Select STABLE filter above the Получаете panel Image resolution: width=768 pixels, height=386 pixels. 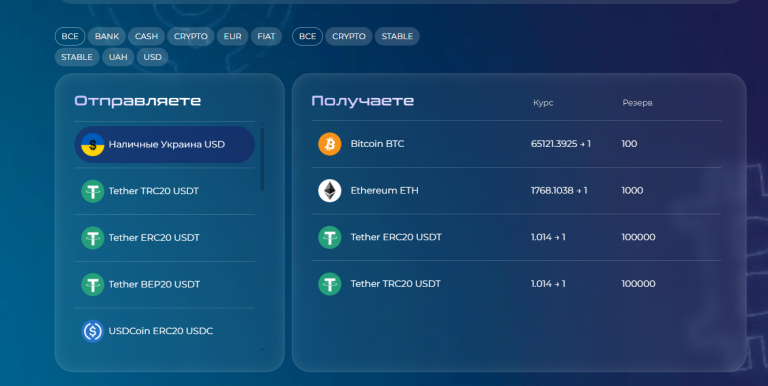pos(397,36)
